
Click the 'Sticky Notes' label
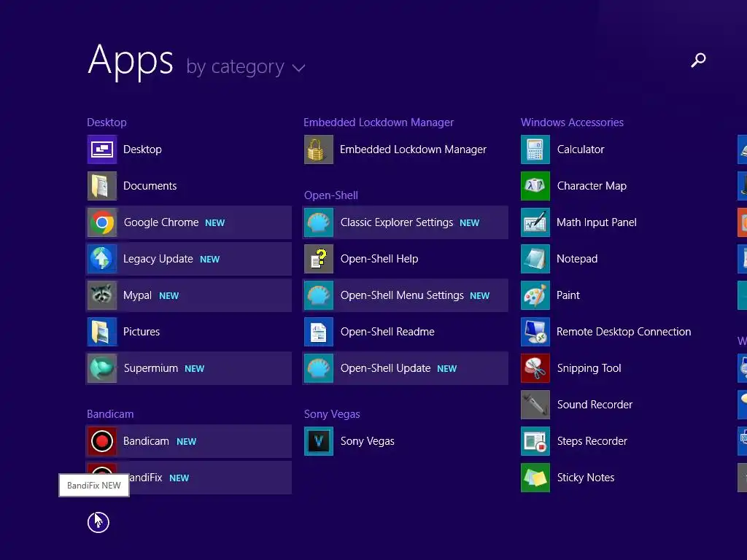coord(586,478)
